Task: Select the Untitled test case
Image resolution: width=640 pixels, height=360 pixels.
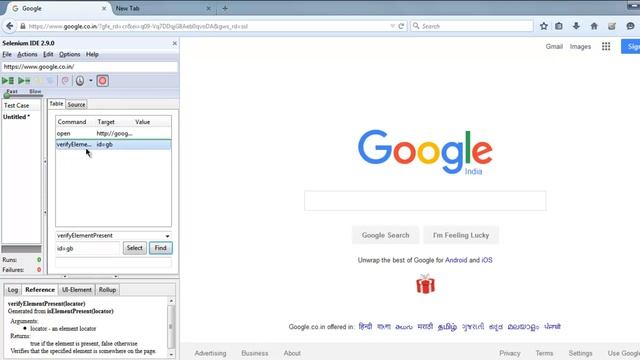Action: pos(16,117)
